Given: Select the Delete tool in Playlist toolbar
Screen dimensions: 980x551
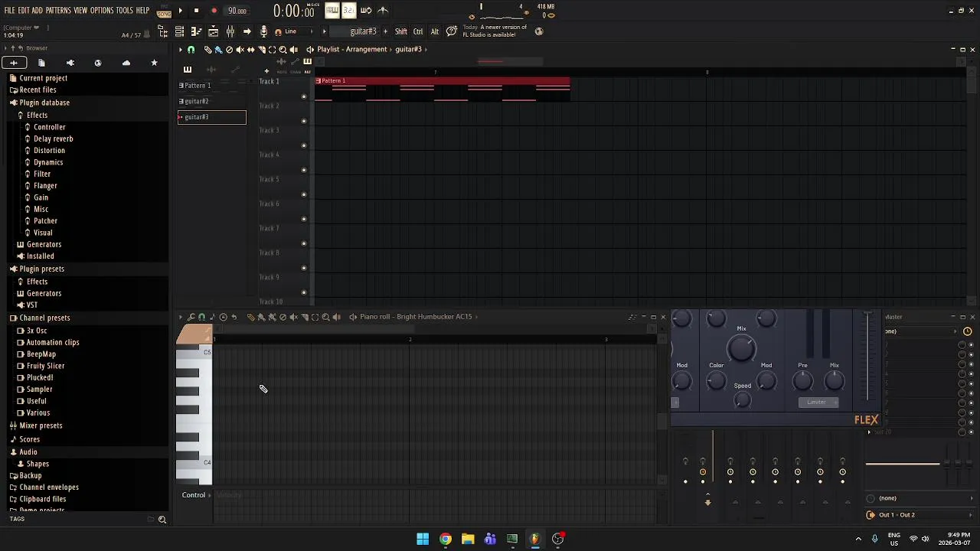Looking at the screenshot, I should point(229,50).
